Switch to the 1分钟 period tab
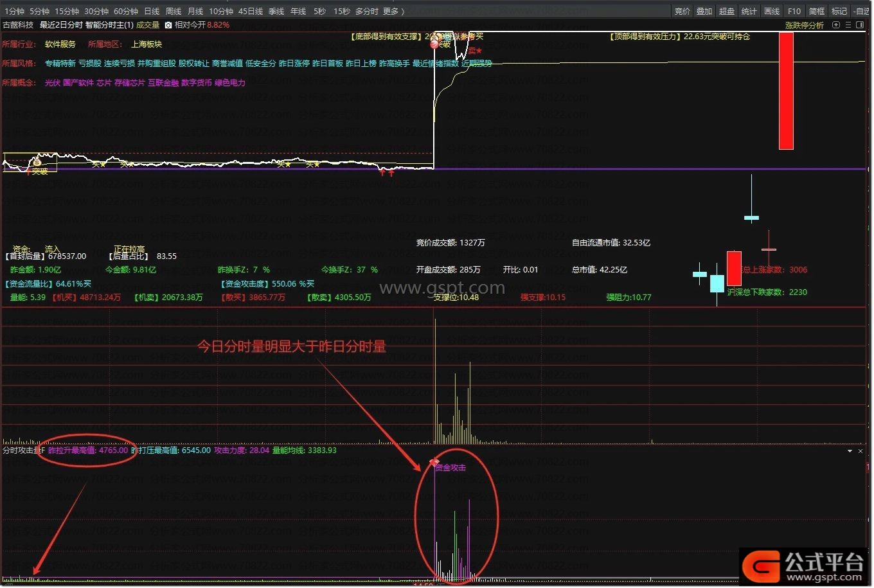 pyautogui.click(x=13, y=12)
